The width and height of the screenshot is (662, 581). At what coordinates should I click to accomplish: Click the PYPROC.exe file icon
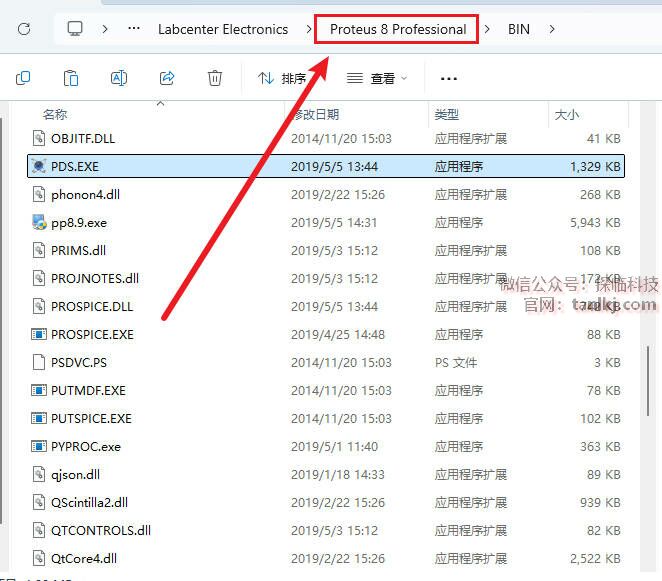tap(39, 446)
